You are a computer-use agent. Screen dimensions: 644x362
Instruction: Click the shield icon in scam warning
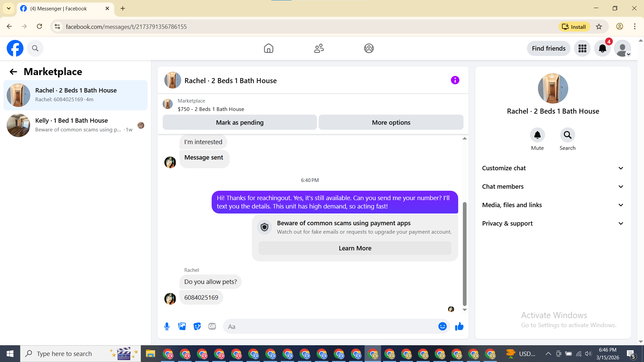click(265, 227)
